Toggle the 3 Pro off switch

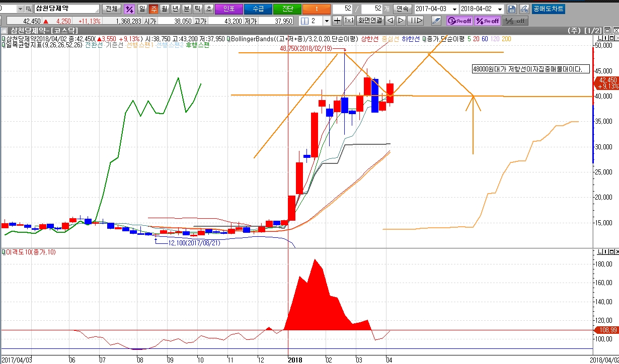coord(459,21)
